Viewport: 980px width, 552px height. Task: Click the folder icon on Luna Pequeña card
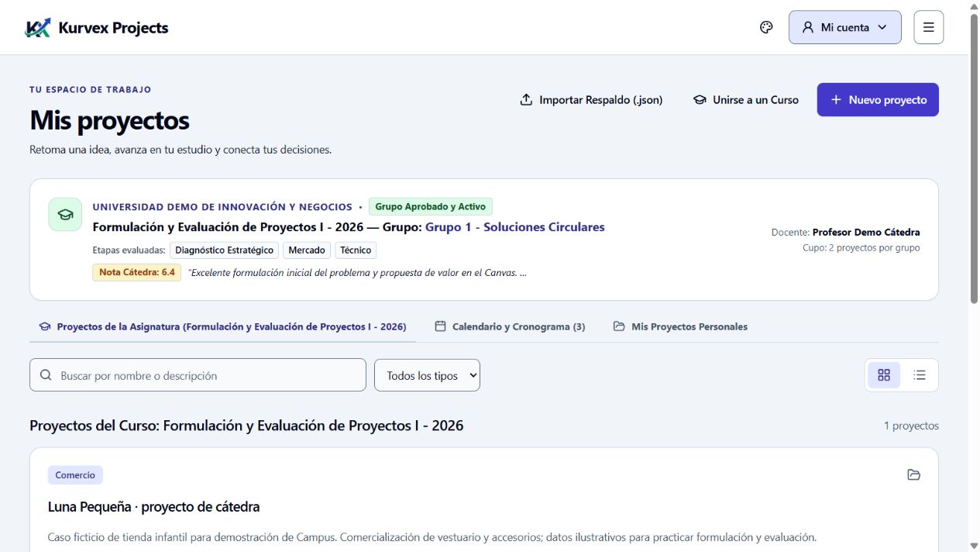(x=914, y=474)
